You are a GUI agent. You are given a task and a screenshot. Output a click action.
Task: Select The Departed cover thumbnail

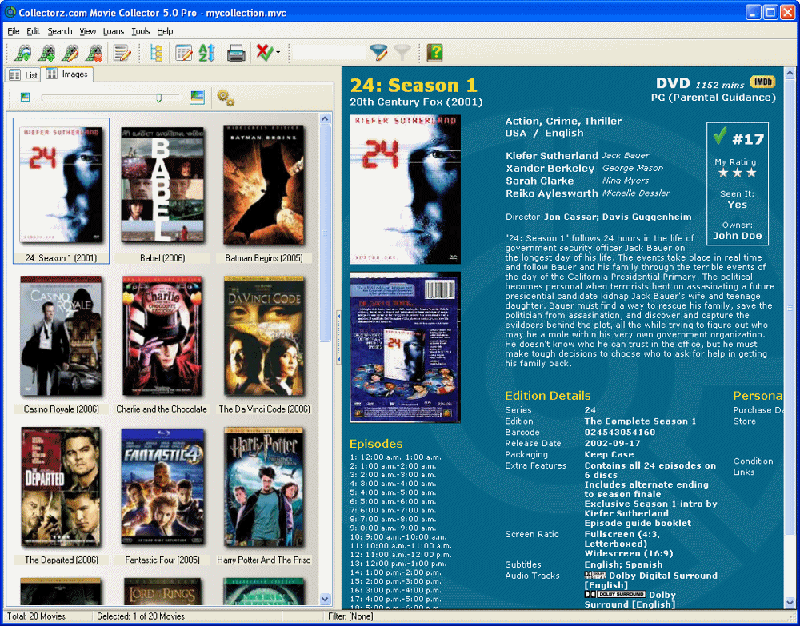[61, 487]
